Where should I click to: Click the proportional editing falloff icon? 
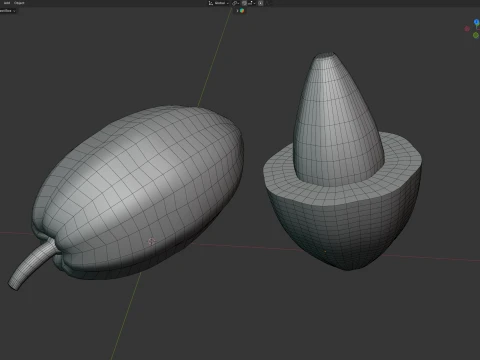coord(267,3)
